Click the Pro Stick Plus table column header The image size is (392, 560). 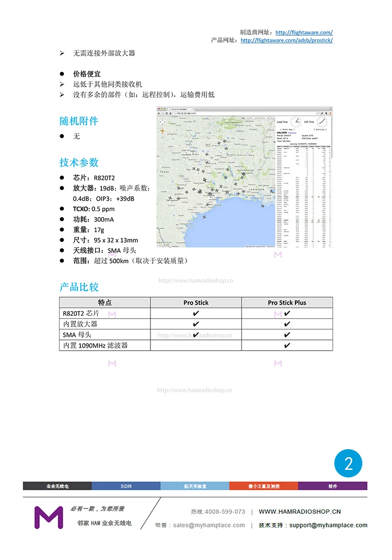coord(287,303)
